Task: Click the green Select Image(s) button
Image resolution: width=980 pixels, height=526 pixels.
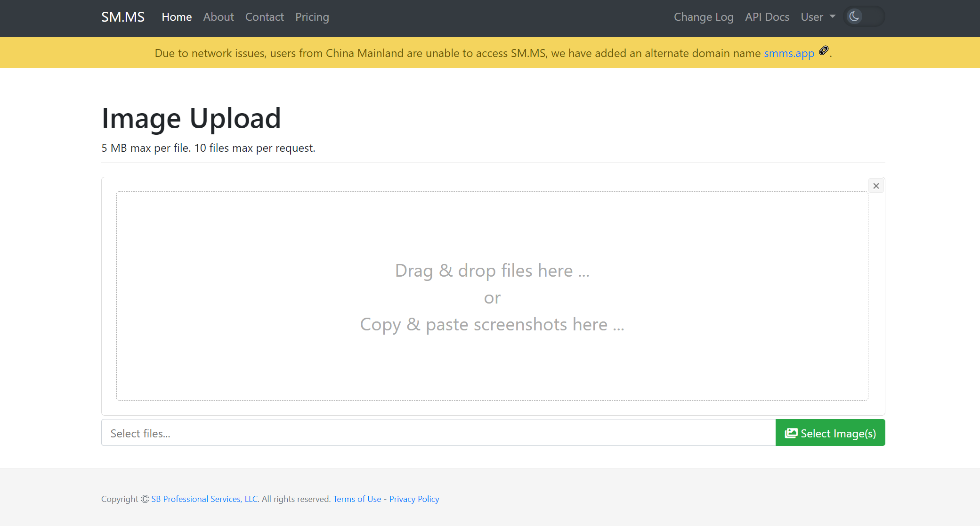Action: click(830, 433)
